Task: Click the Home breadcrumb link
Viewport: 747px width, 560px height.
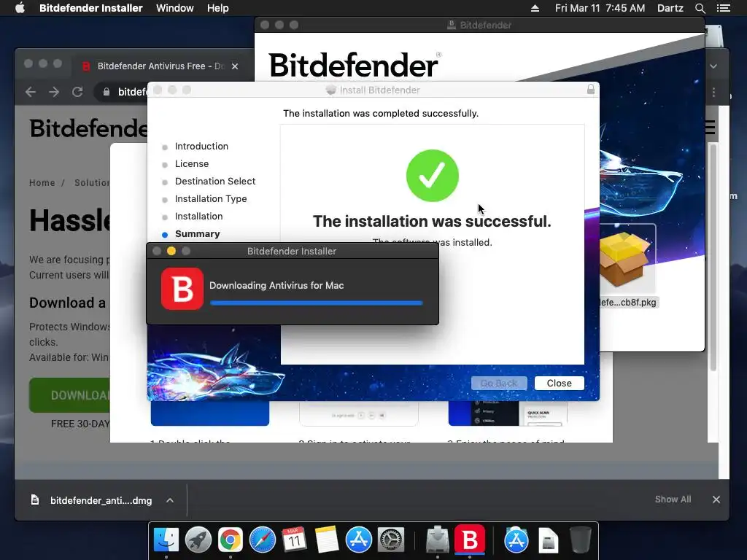Action: [42, 183]
